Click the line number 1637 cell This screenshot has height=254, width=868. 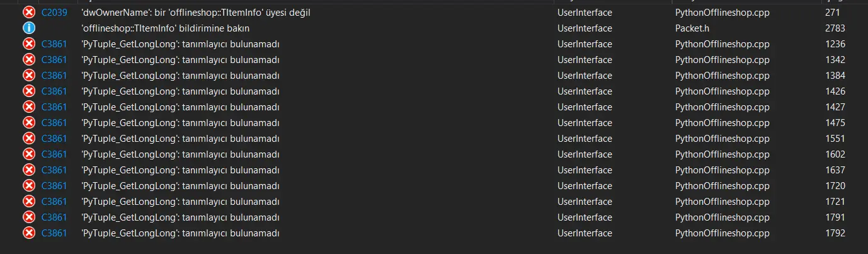point(835,170)
